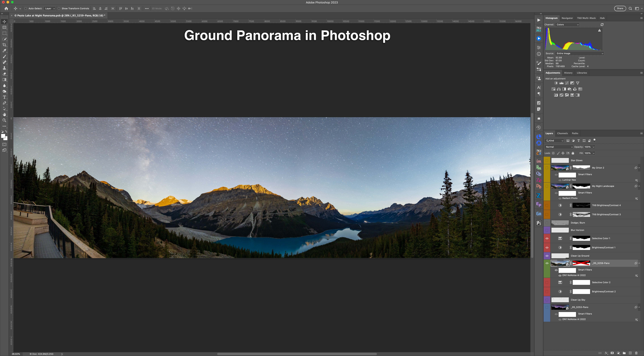The image size is (644, 356).
Task: Select the Hand tool
Action: pos(4,114)
